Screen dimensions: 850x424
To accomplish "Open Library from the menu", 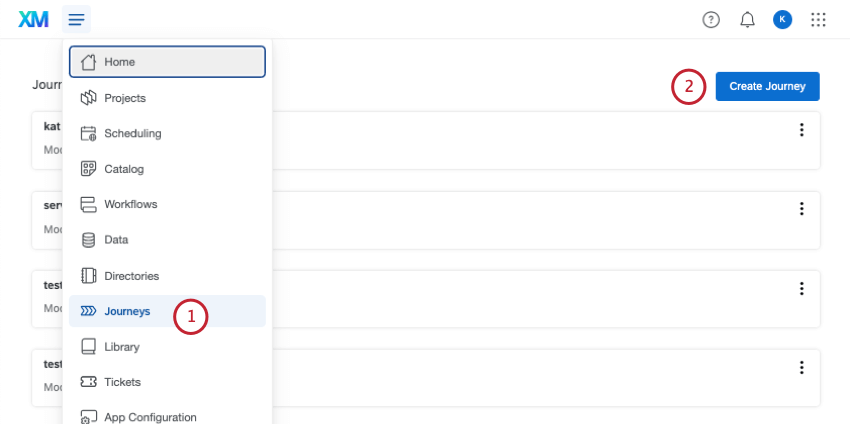I will pos(121,347).
